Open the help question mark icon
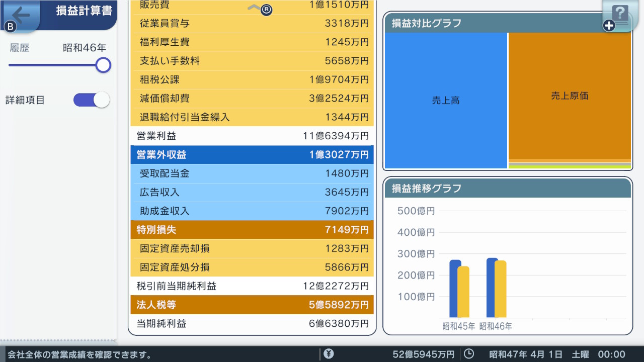The image size is (644, 362). (621, 15)
